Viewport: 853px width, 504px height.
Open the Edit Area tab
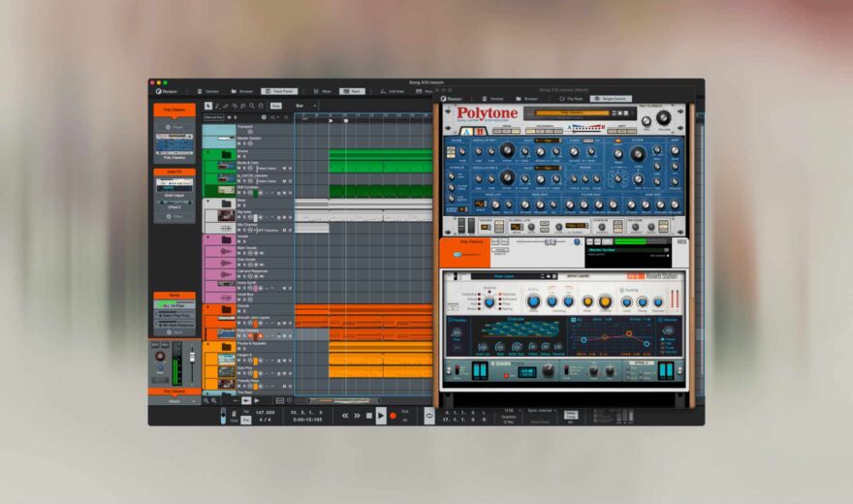click(x=393, y=91)
